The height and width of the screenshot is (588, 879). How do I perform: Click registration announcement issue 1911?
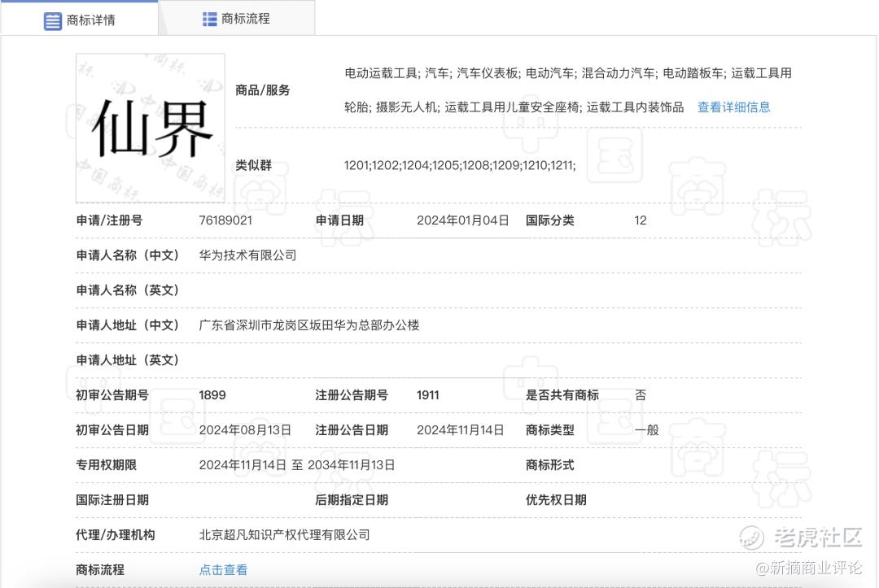click(x=428, y=394)
